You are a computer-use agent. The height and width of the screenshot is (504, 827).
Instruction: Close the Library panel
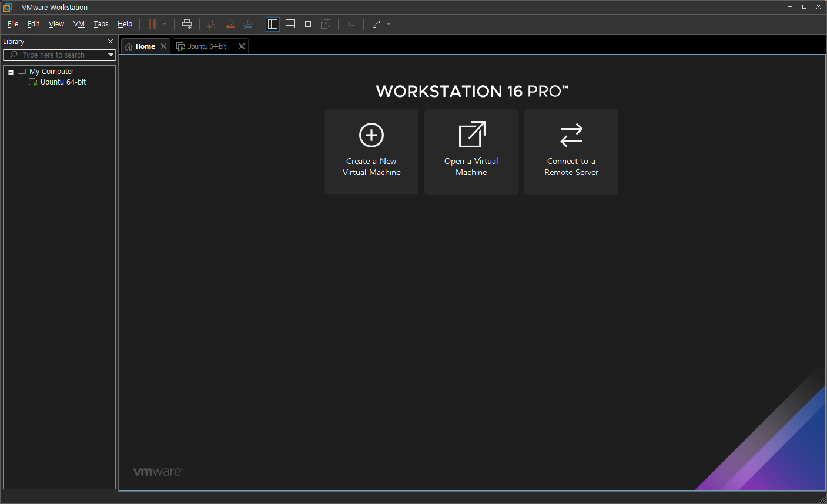111,42
